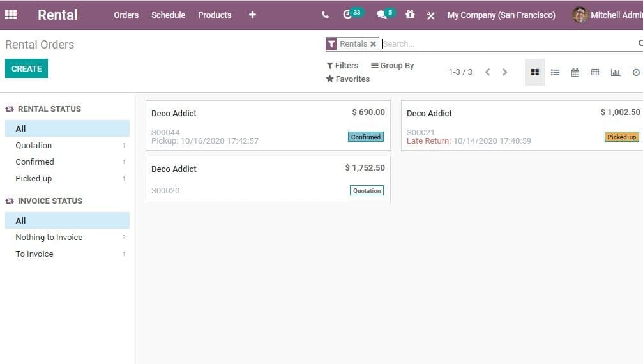Image resolution: width=643 pixels, height=364 pixels.
Task: Switch to list view
Action: coord(555,73)
